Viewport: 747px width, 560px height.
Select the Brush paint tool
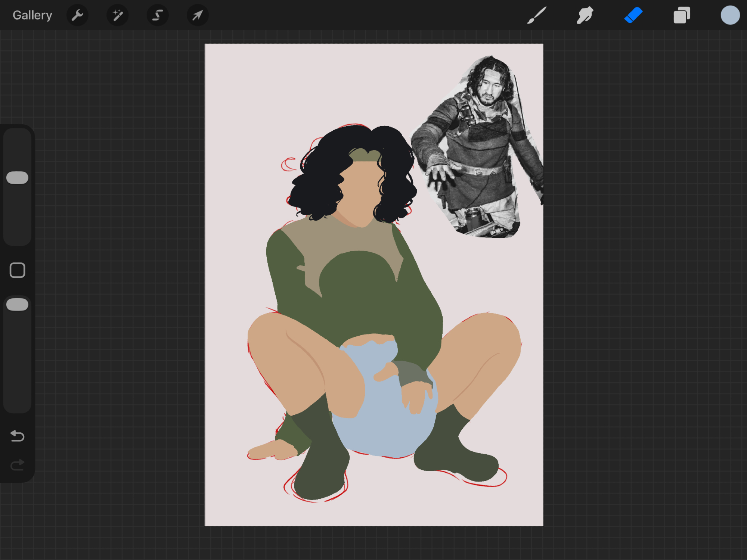point(537,15)
